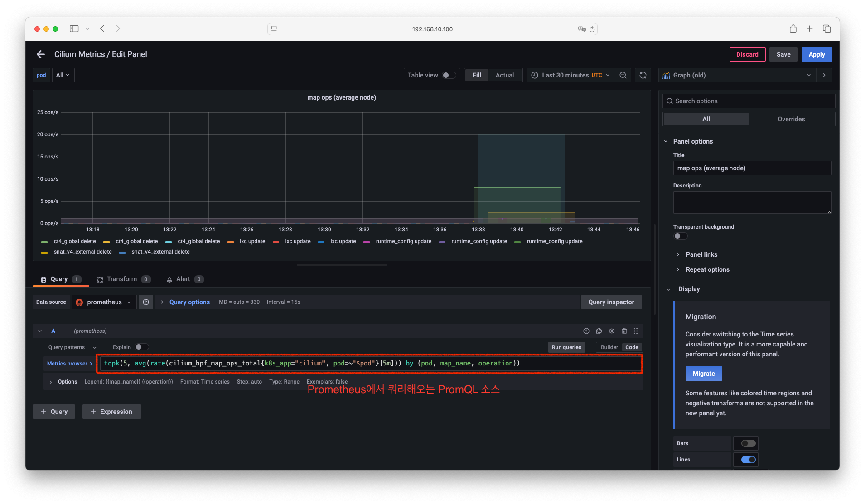This screenshot has height=504, width=865.
Task: Click query A help icon
Action: (586, 331)
